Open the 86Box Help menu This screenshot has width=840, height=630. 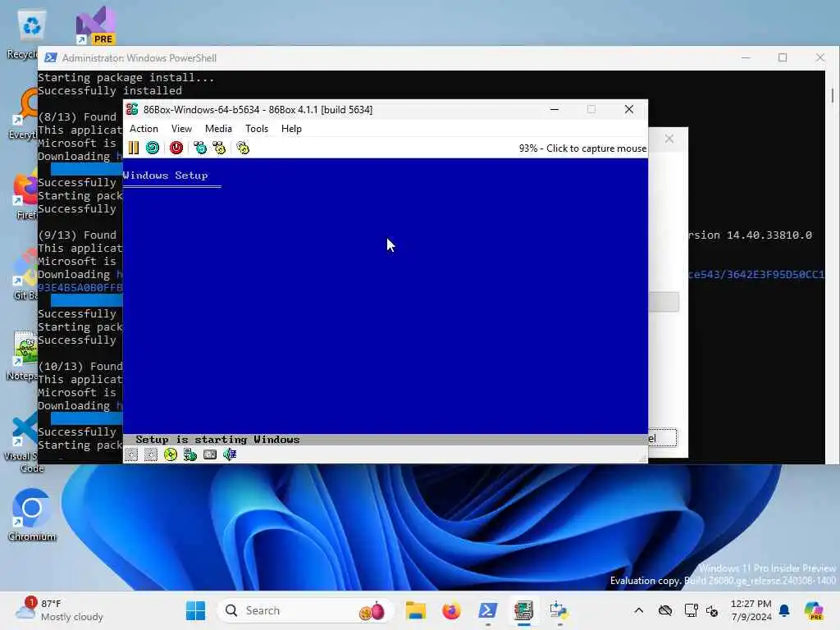click(291, 129)
